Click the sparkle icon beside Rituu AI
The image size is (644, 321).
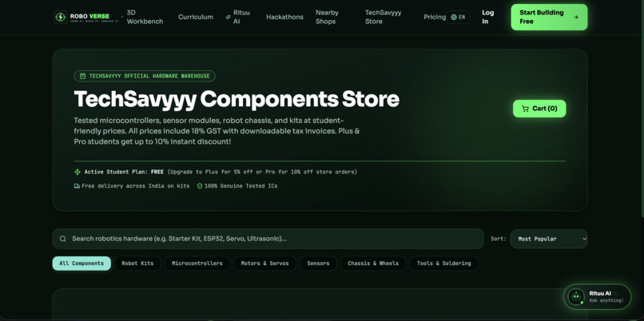click(x=229, y=18)
